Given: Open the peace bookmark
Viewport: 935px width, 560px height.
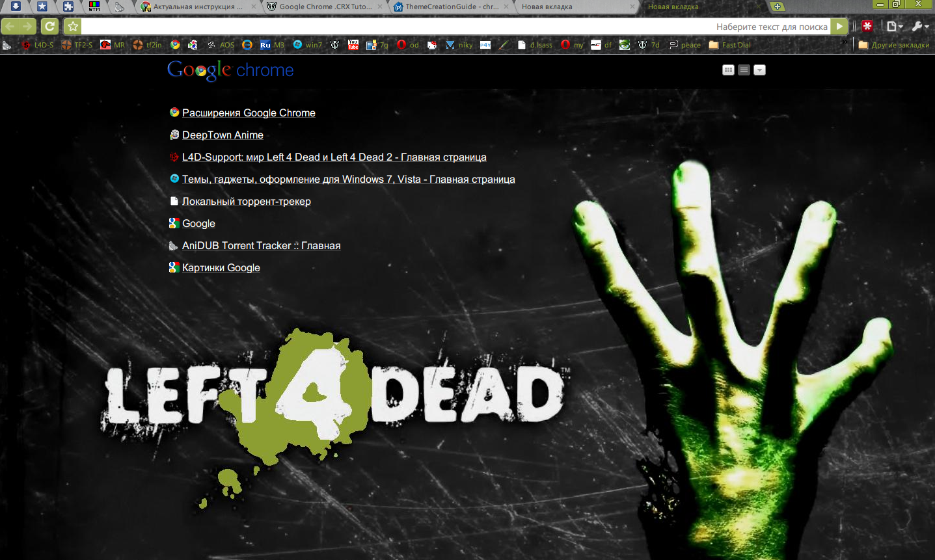Looking at the screenshot, I should click(x=685, y=45).
